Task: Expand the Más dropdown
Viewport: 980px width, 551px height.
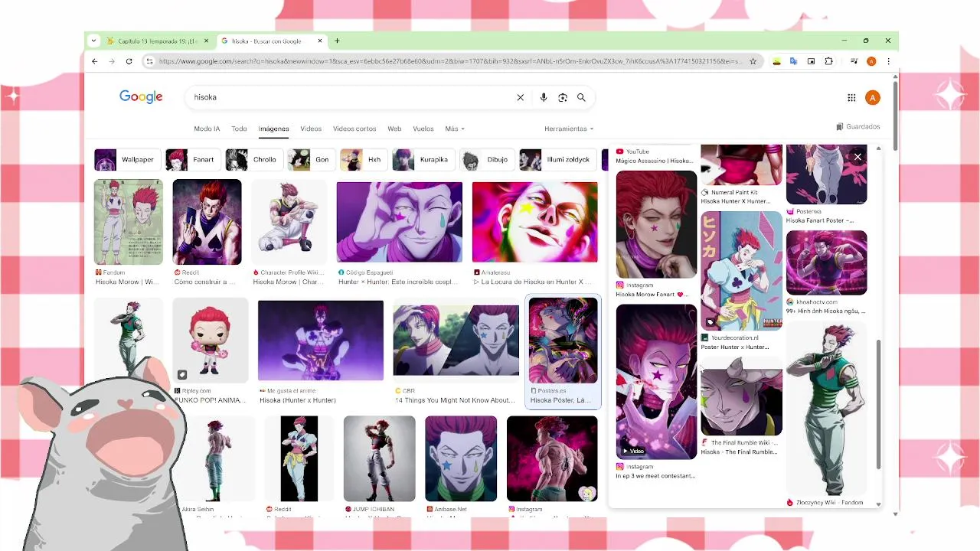Action: (x=455, y=129)
